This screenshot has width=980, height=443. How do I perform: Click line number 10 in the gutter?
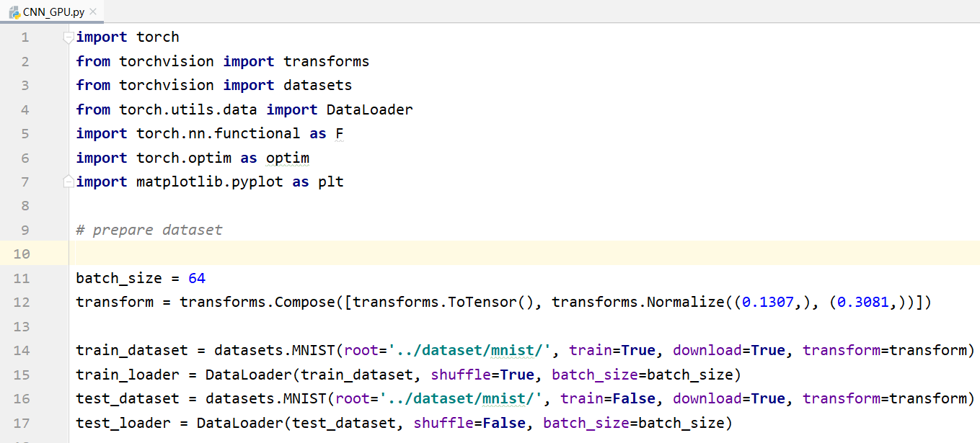point(21,254)
